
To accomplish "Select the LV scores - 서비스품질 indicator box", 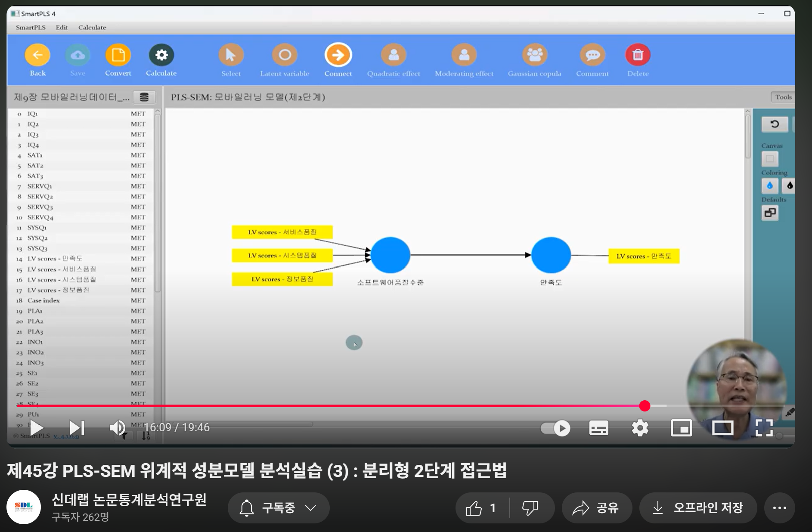I will tap(282, 232).
